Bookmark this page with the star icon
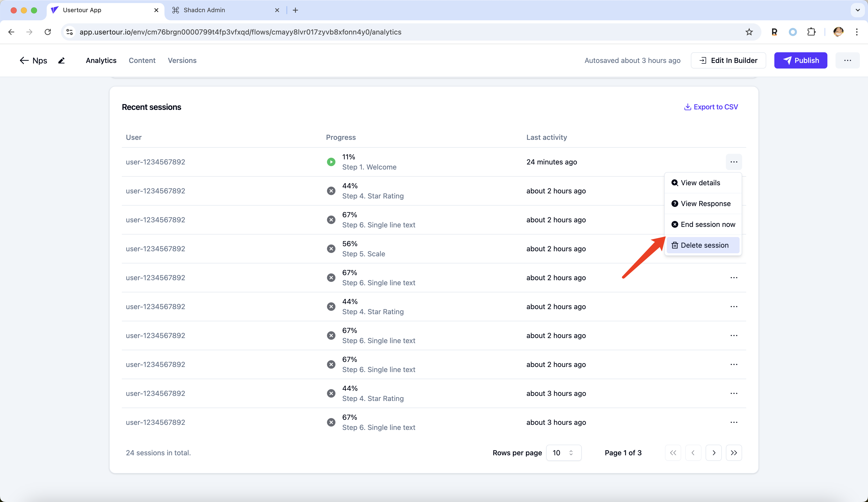868x502 pixels. point(749,32)
